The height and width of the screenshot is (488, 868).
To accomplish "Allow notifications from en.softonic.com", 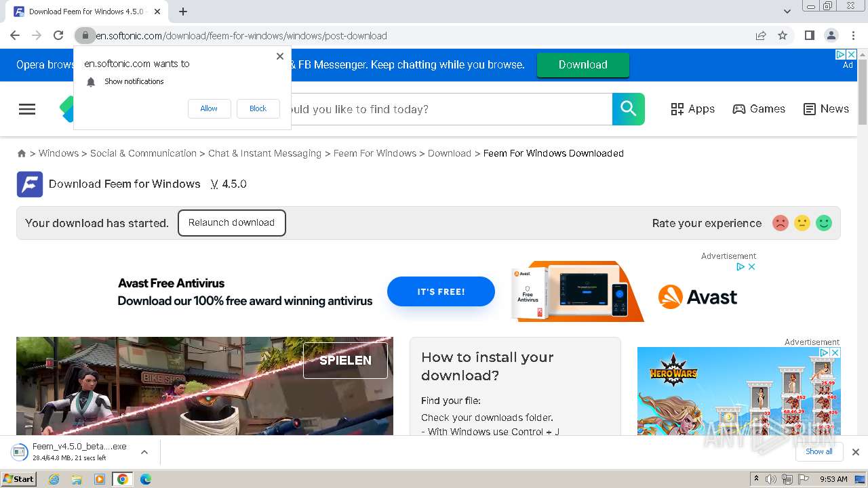I will pyautogui.click(x=209, y=108).
